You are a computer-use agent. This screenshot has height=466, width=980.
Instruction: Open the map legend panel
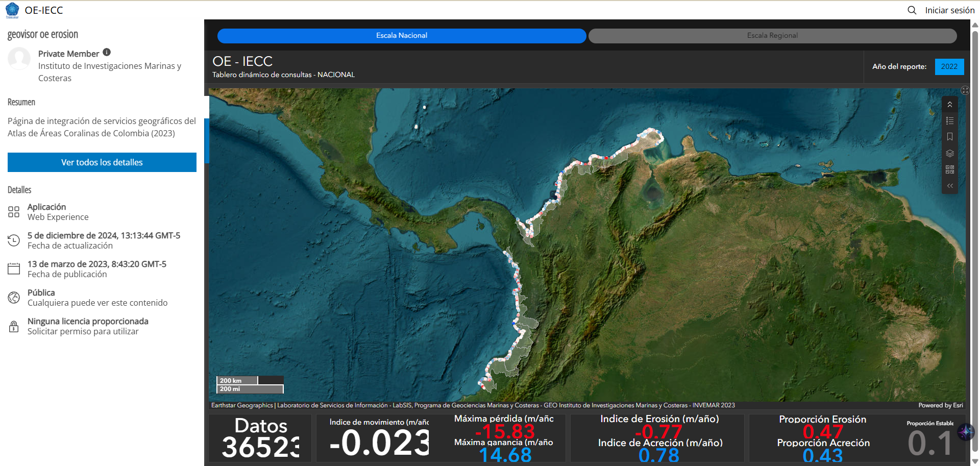(x=949, y=121)
